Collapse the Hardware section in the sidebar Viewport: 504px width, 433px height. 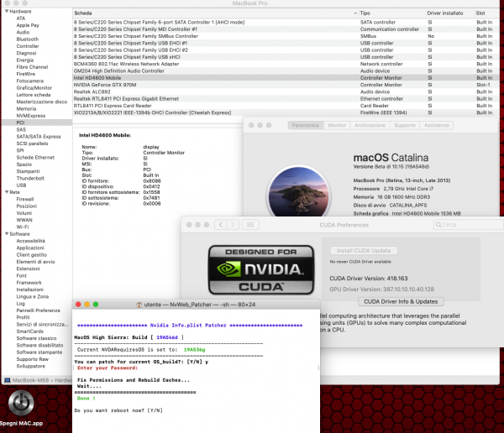7,11
